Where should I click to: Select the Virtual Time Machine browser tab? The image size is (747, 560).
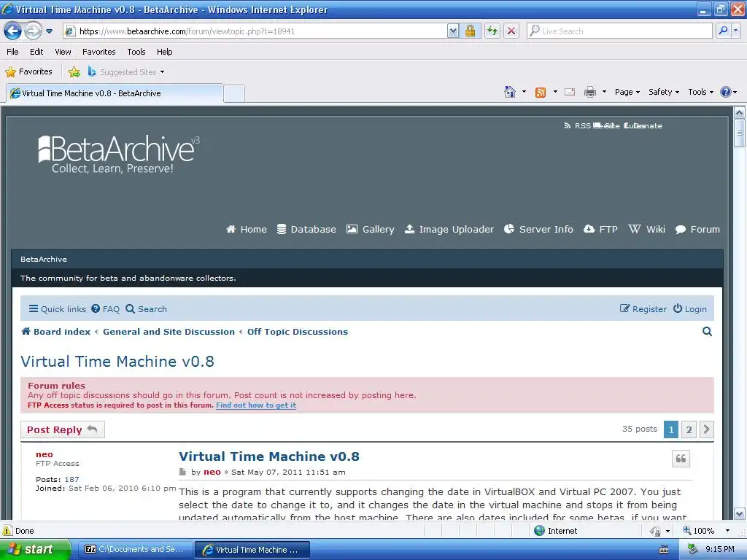[x=115, y=93]
